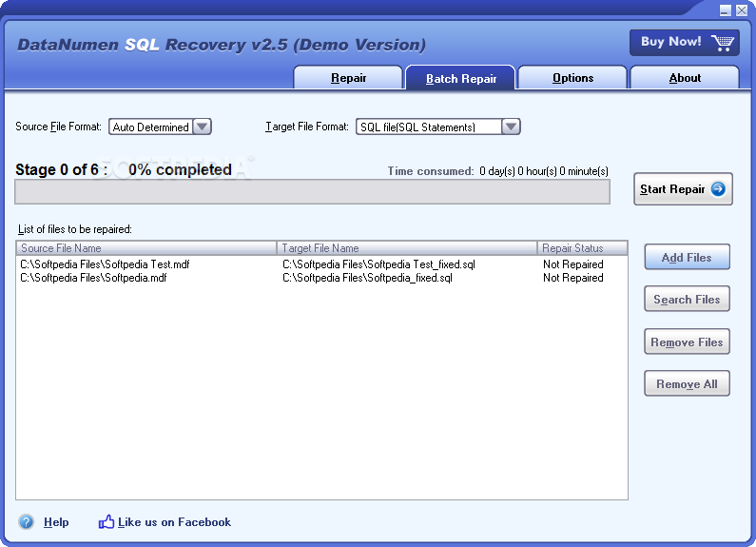This screenshot has width=756, height=547.
Task: Click Not Repaired status for Softpedia Test.mdf
Action: pos(572,264)
